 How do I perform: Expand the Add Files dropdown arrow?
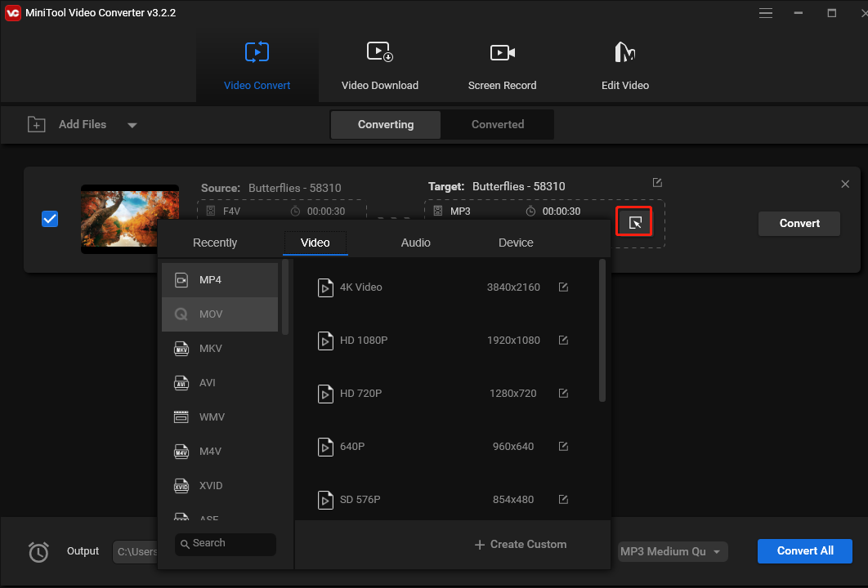(132, 125)
